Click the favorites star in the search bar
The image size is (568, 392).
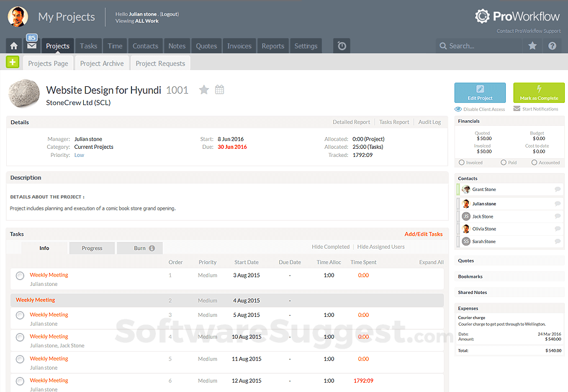point(532,45)
